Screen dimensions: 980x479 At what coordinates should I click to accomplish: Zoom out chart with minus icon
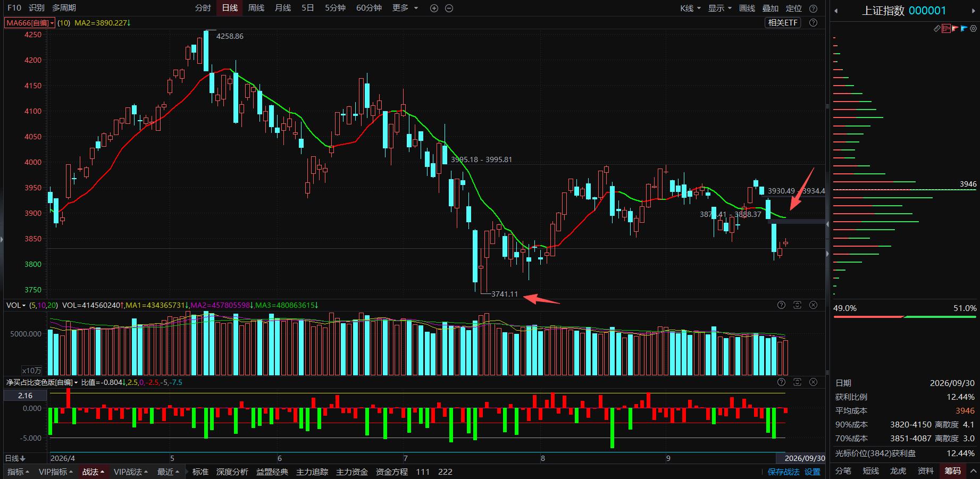(449, 8)
